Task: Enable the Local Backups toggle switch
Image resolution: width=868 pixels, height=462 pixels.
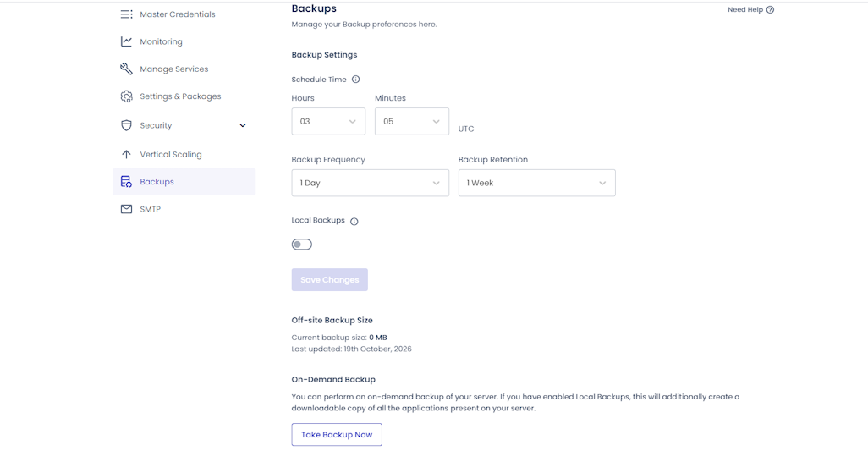Action: [302, 245]
